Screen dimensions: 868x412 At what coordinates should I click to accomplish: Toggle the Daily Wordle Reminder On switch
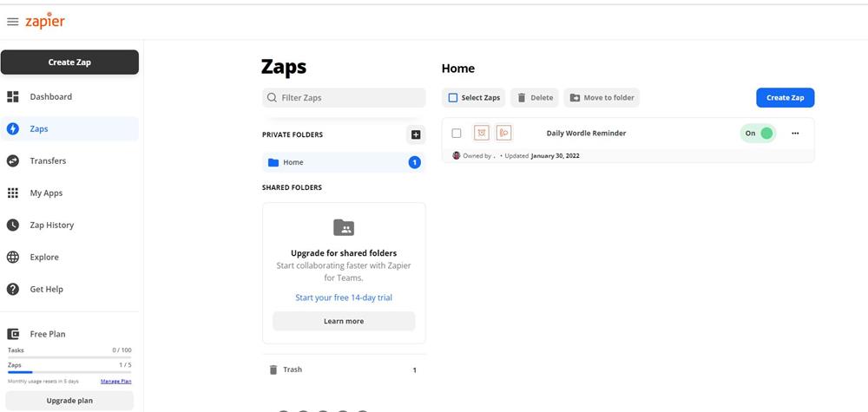[759, 134]
